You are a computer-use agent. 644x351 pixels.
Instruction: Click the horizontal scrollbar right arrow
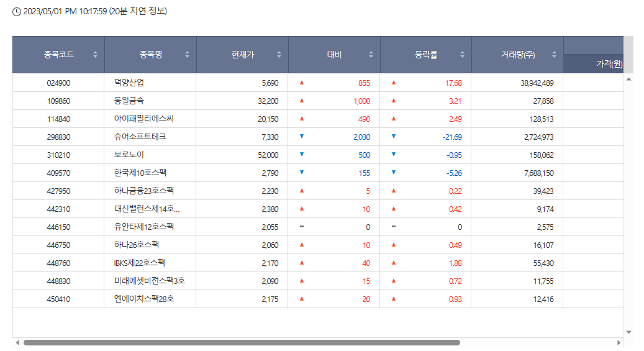click(x=619, y=342)
